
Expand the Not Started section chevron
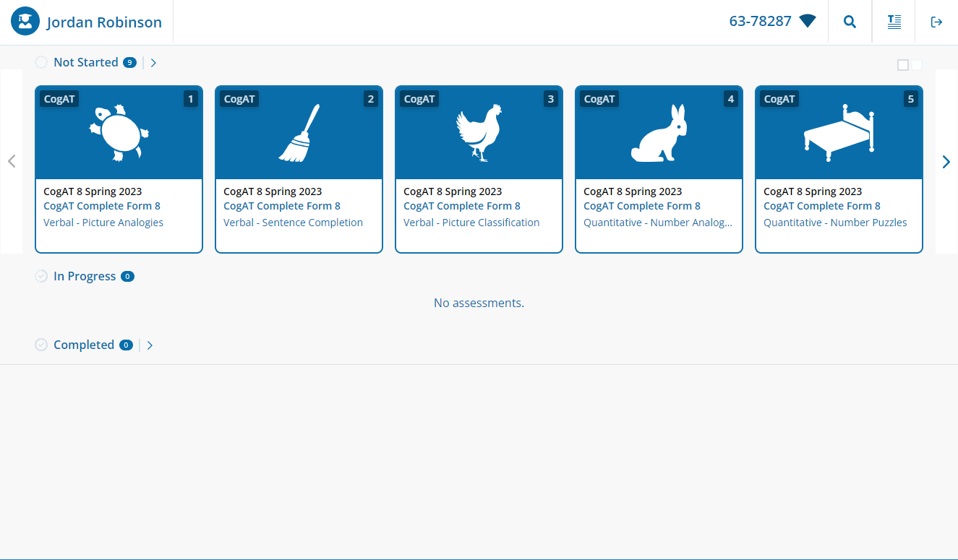[153, 63]
